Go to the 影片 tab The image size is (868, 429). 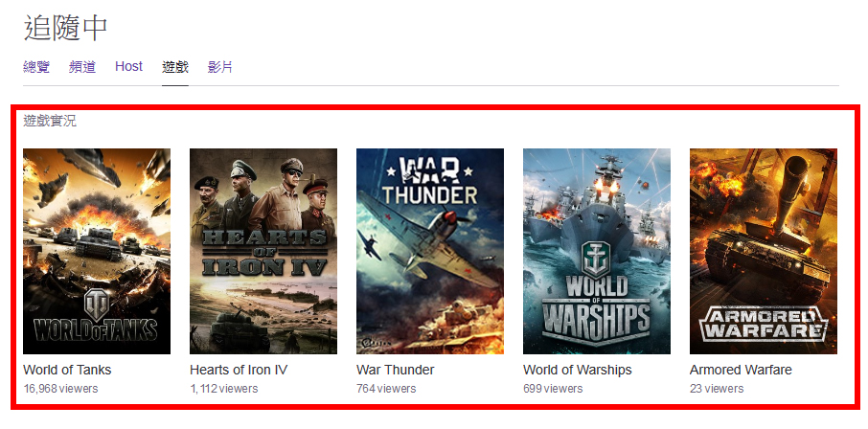tap(220, 67)
